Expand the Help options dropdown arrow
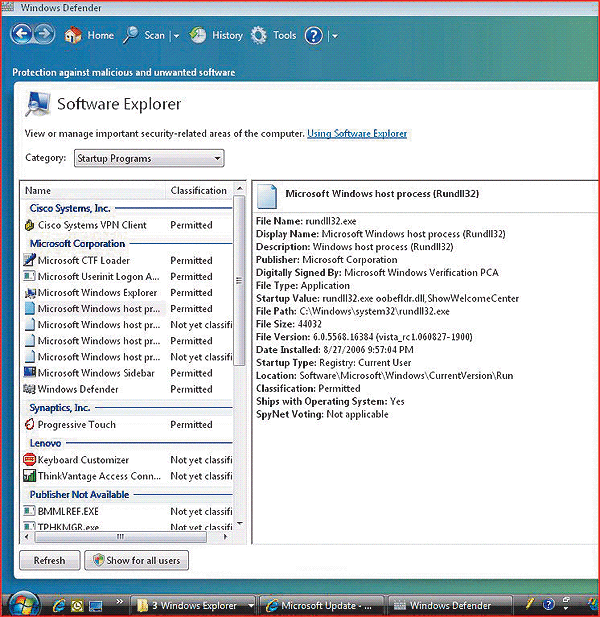The height and width of the screenshot is (617, 600). pyautogui.click(x=334, y=36)
